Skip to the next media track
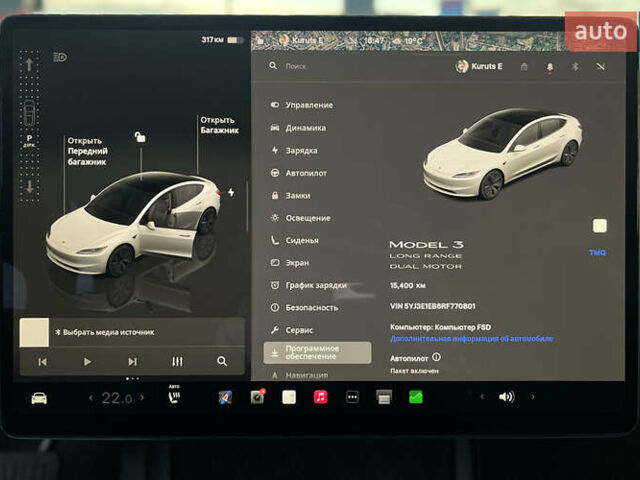 (x=132, y=361)
